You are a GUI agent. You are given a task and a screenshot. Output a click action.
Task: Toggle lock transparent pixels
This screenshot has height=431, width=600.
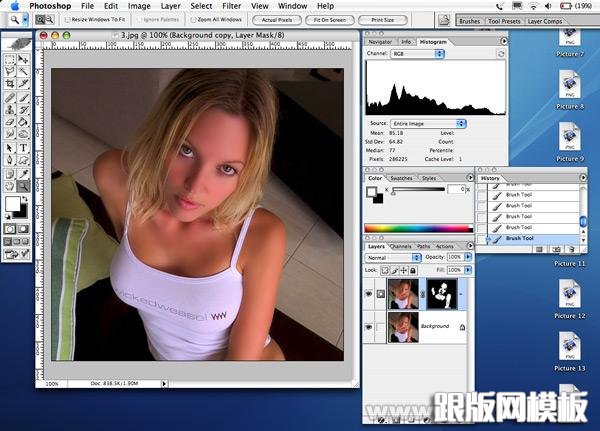(385, 271)
